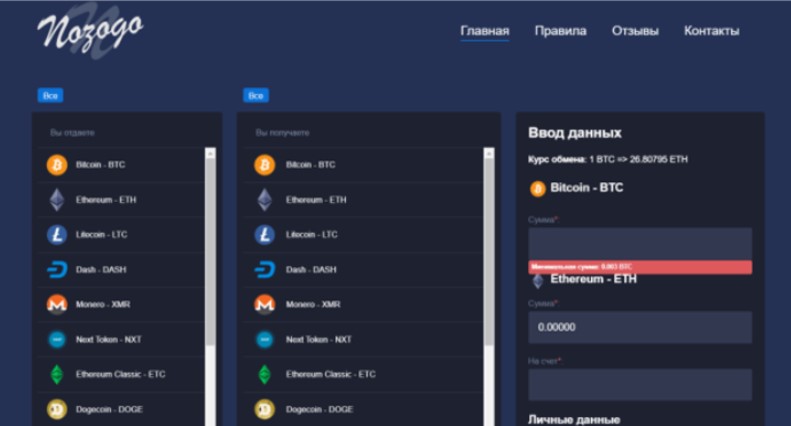Click the Все filter above receive list
The width and height of the screenshot is (791, 426).
click(256, 95)
